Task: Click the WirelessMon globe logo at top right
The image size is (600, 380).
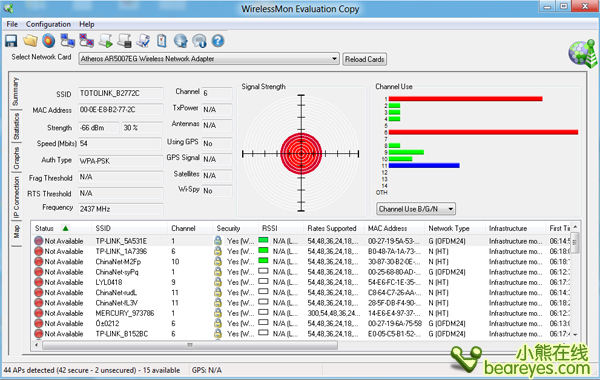Action: [x=583, y=53]
